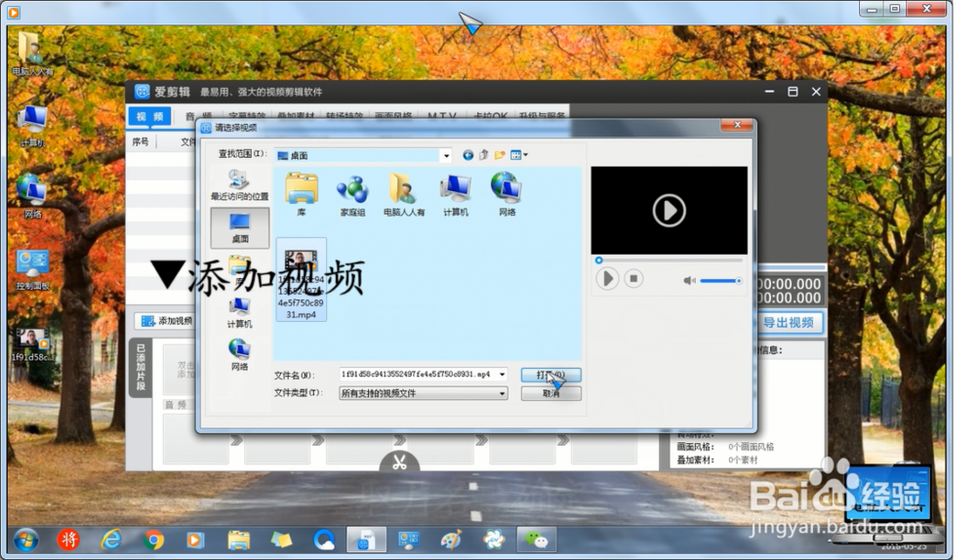Open the M.T.V tab in 爱剪辑
Viewport: 976px width, 560px height.
pos(441,116)
